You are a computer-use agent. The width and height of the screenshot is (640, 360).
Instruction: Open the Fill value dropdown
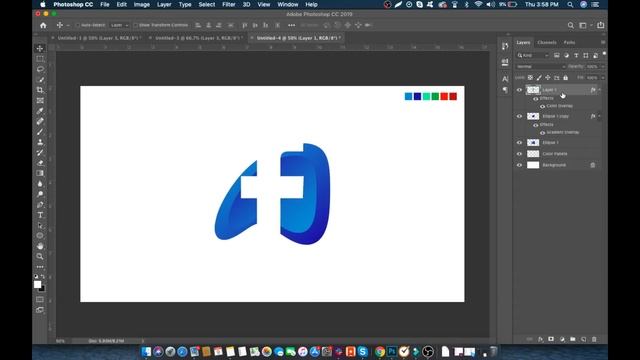click(x=603, y=78)
